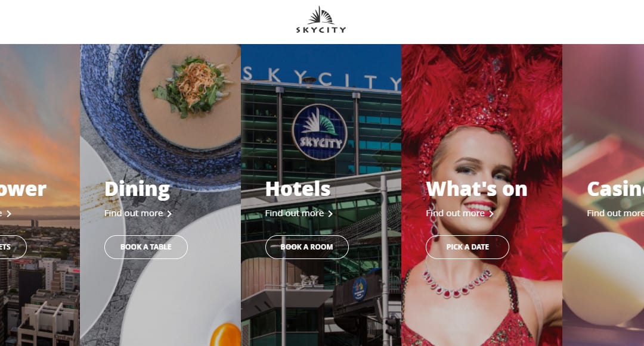Viewport: 644px width, 346px height.
Task: Open the What's on heading
Action: (477, 189)
